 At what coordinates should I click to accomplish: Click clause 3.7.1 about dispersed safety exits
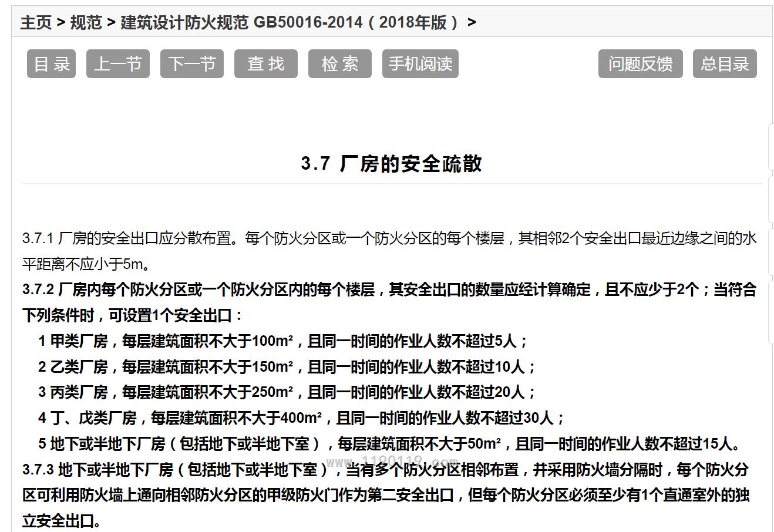tap(388, 239)
